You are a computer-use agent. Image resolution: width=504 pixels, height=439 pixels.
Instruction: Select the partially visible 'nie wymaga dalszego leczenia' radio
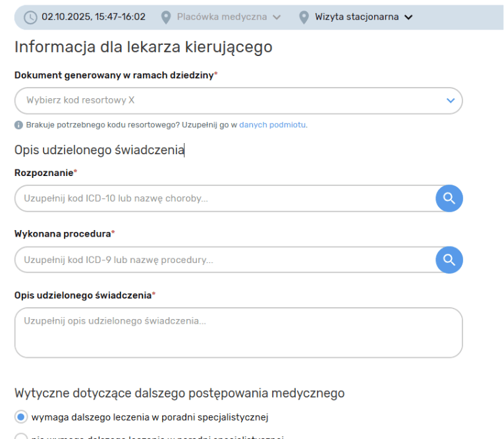pos(21,437)
